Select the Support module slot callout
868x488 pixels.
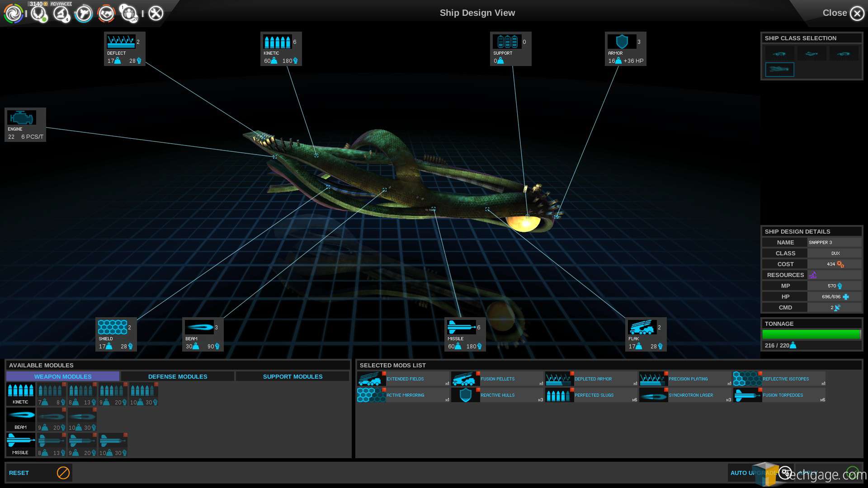510,49
